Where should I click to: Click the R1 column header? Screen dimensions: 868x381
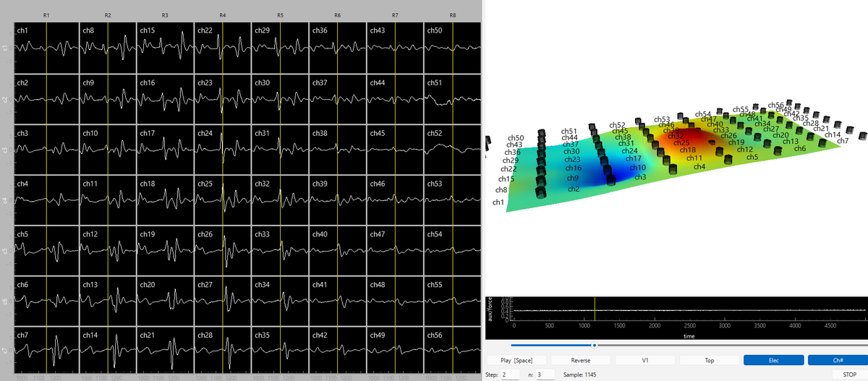(x=46, y=15)
